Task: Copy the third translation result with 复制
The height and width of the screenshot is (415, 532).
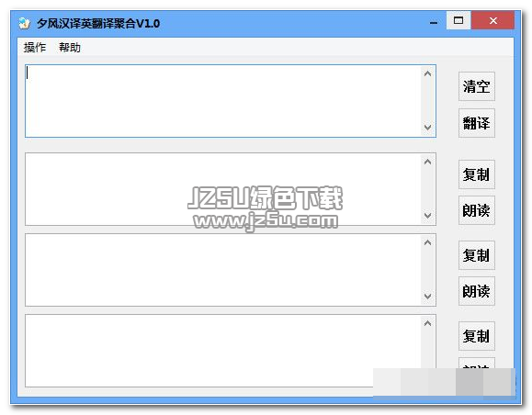Action: 477,336
